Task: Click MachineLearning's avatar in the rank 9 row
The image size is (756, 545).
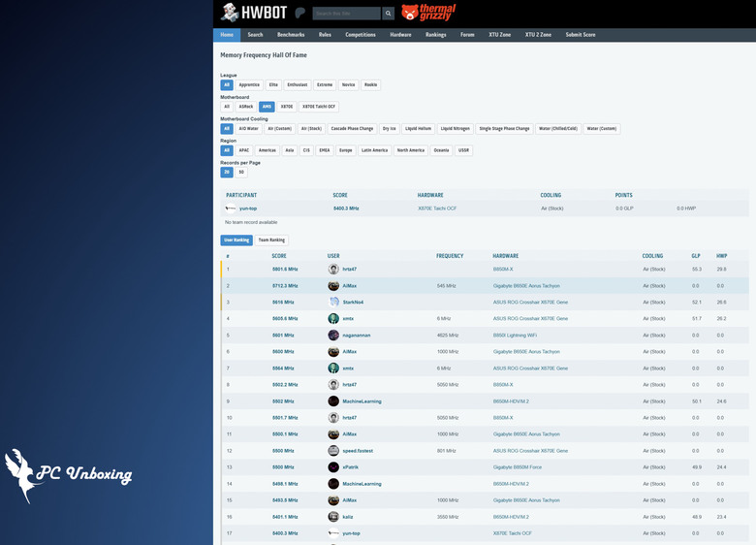Action: click(333, 401)
